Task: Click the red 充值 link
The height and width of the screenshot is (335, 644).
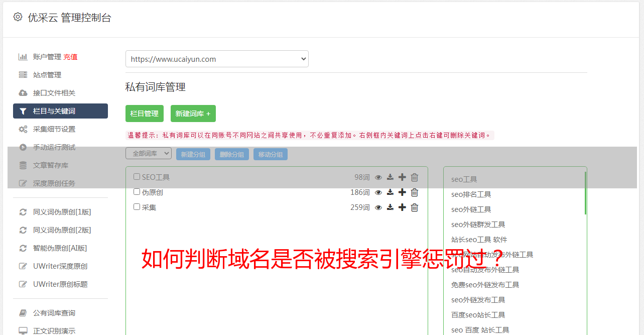Action: point(70,57)
